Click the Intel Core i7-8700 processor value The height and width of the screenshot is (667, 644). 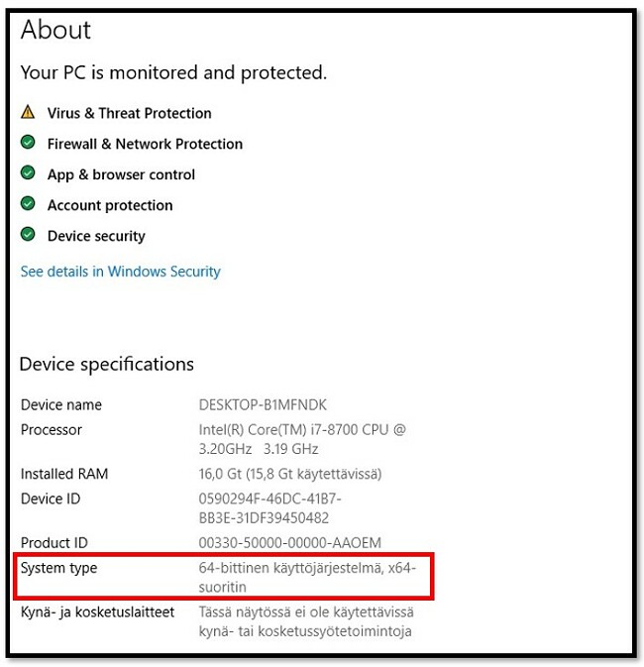pos(302,439)
